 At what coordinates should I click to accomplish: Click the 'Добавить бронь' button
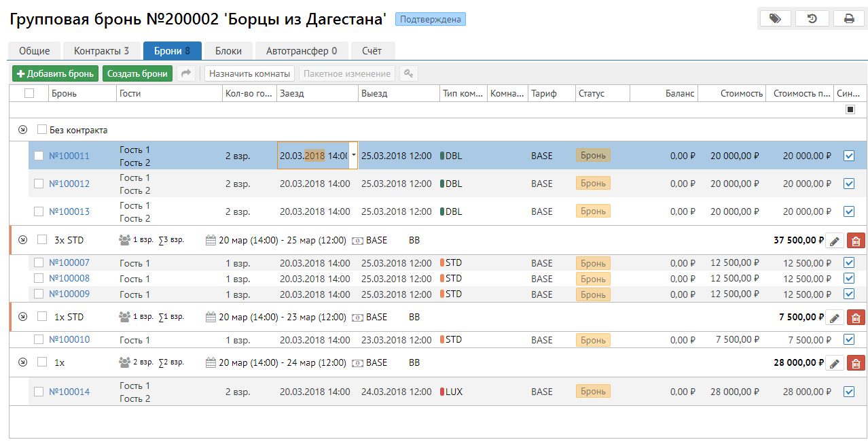(x=55, y=73)
